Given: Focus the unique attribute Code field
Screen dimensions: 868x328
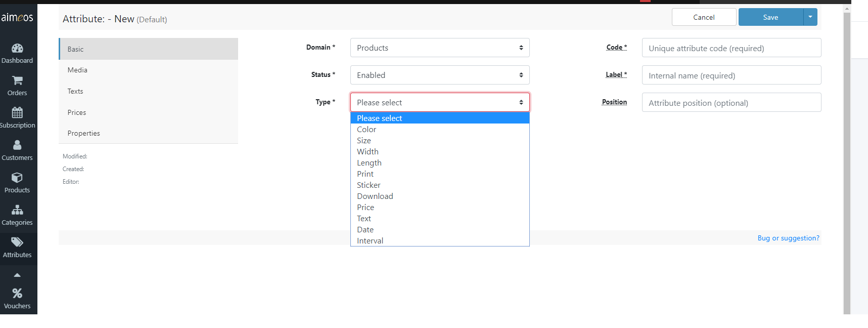Looking at the screenshot, I should [732, 48].
